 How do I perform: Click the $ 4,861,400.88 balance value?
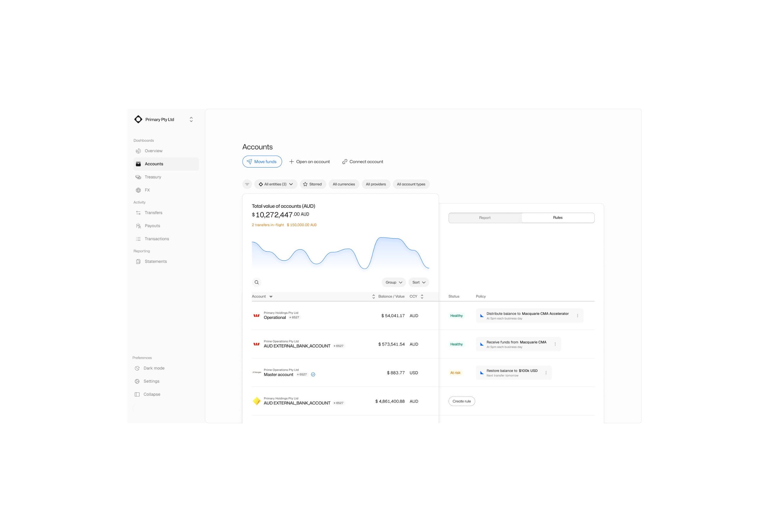point(390,401)
